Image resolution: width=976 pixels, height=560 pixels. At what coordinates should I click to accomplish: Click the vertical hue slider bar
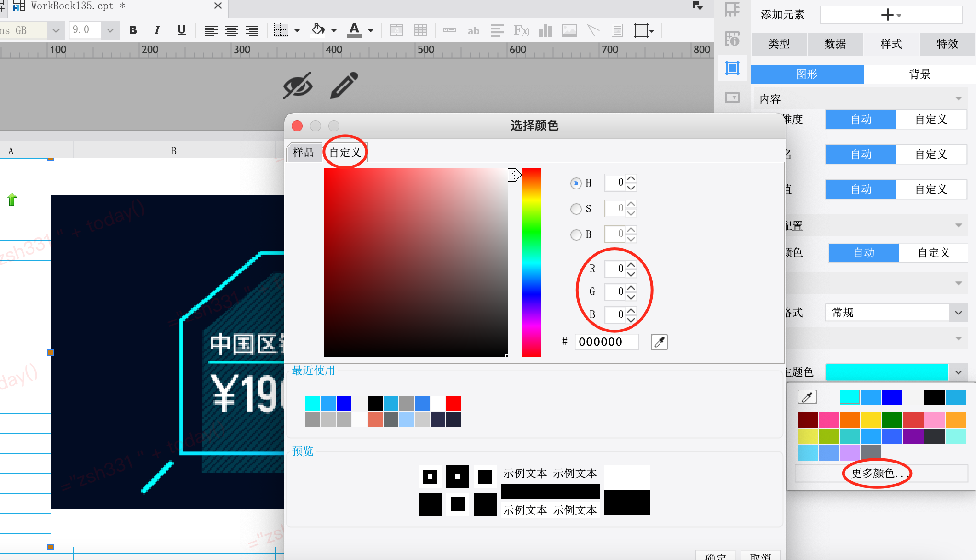point(531,262)
